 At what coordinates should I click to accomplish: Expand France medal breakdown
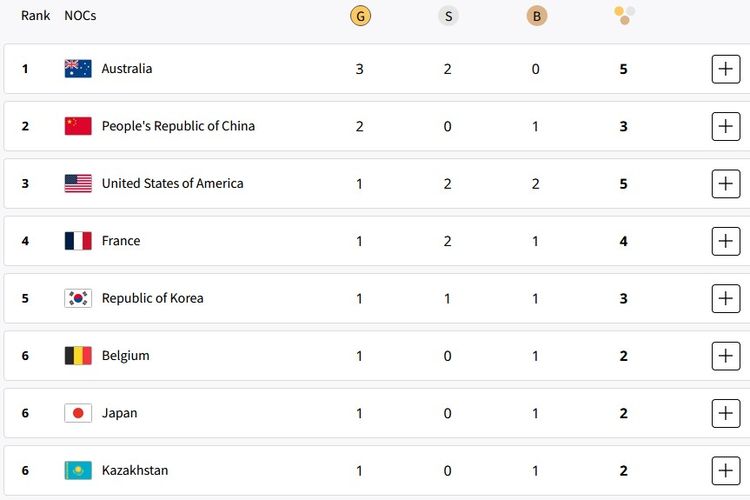[725, 241]
